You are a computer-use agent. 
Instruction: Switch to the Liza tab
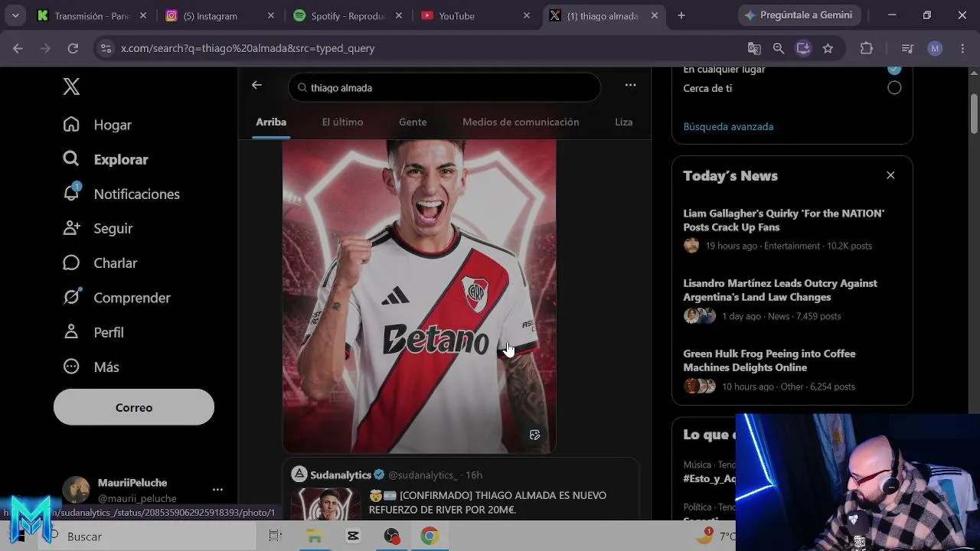tap(624, 122)
